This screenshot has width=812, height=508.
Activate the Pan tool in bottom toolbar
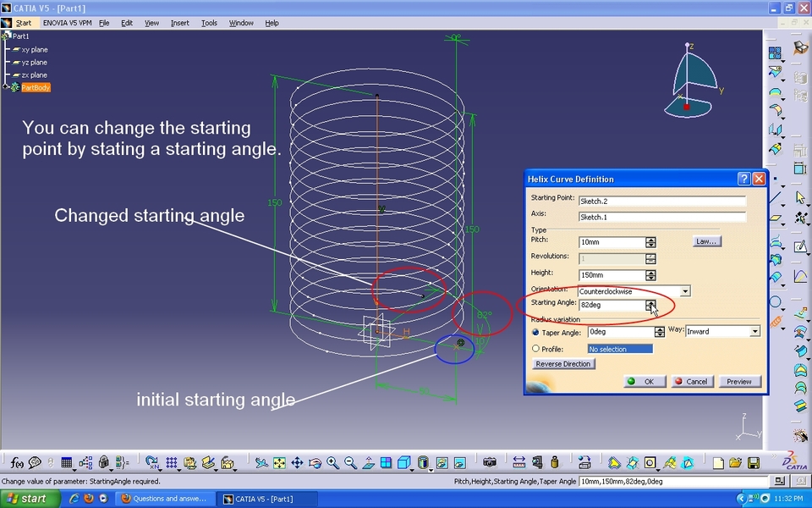[298, 461]
